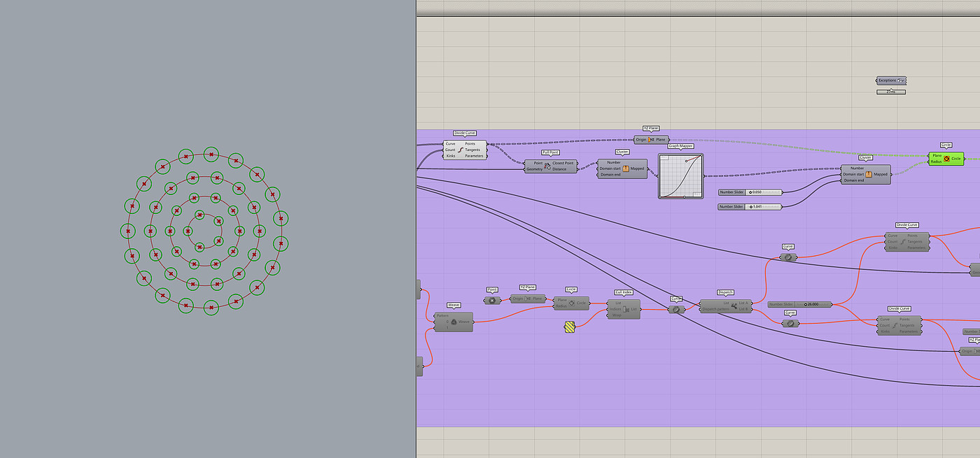Click the Curve parameter left of Dispatch
The width and height of the screenshot is (980, 458).
(676, 309)
